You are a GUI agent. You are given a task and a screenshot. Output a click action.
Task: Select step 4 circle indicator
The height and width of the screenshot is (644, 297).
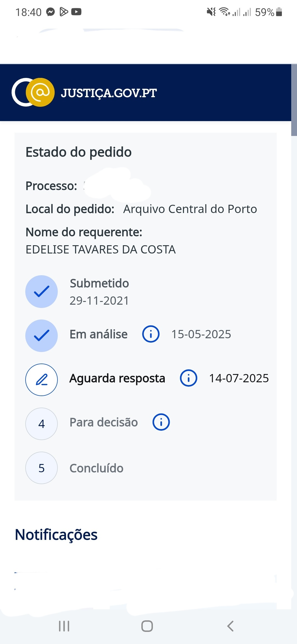(42, 424)
